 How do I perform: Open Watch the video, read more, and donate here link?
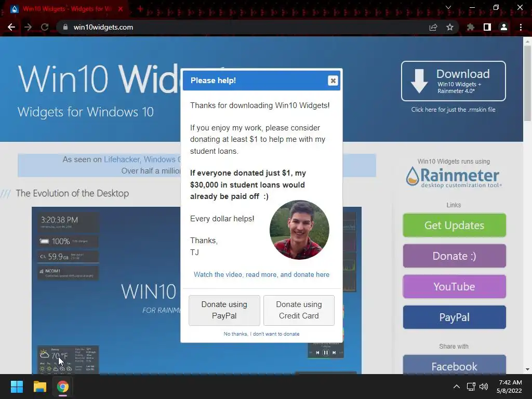click(x=261, y=274)
